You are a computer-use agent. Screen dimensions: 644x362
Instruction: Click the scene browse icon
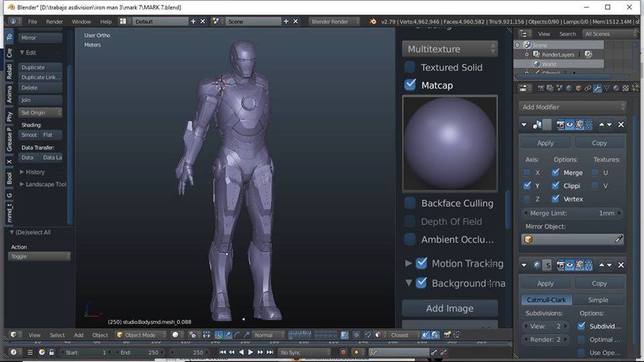216,21
